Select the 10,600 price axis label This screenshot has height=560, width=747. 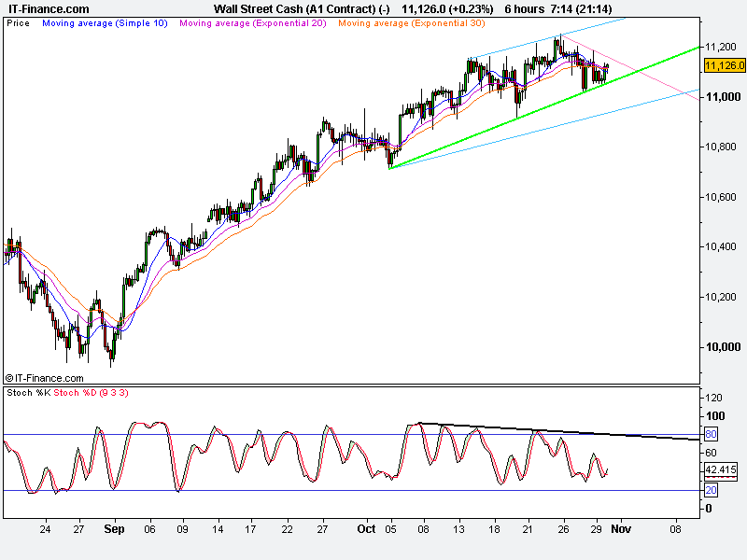pos(720,197)
